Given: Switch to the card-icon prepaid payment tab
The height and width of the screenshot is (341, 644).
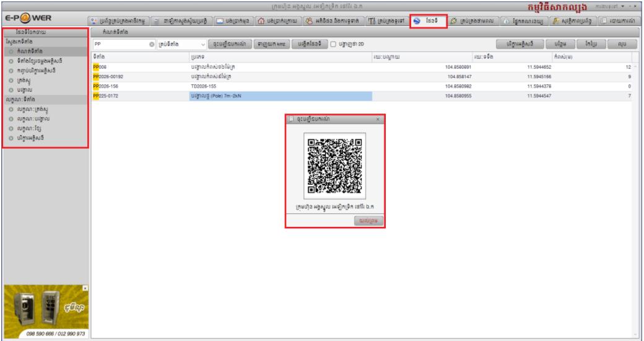Looking at the screenshot, I should point(233,20).
